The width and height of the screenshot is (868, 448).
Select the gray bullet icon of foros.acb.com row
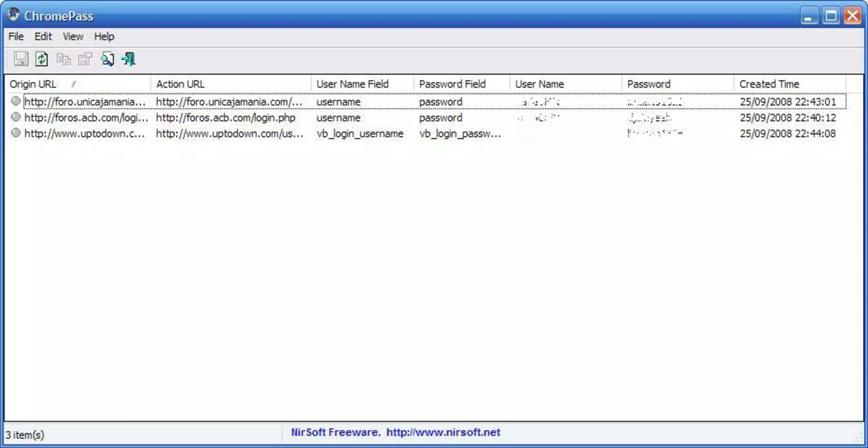coord(16,117)
